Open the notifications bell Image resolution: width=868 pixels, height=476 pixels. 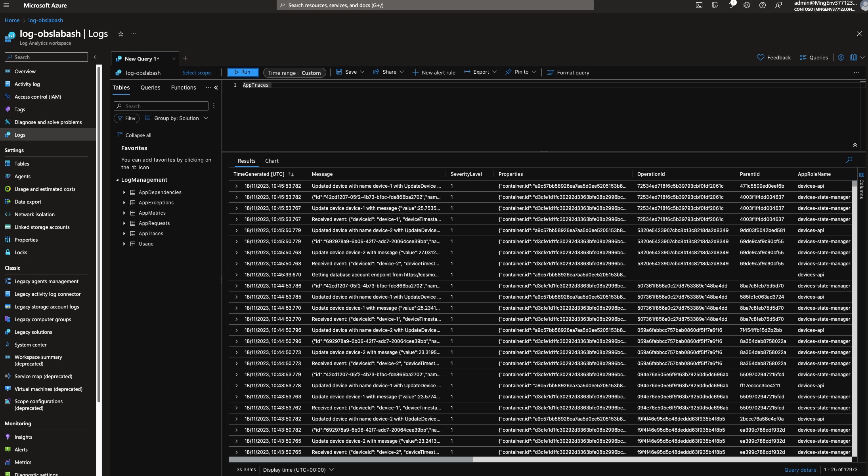click(x=731, y=5)
